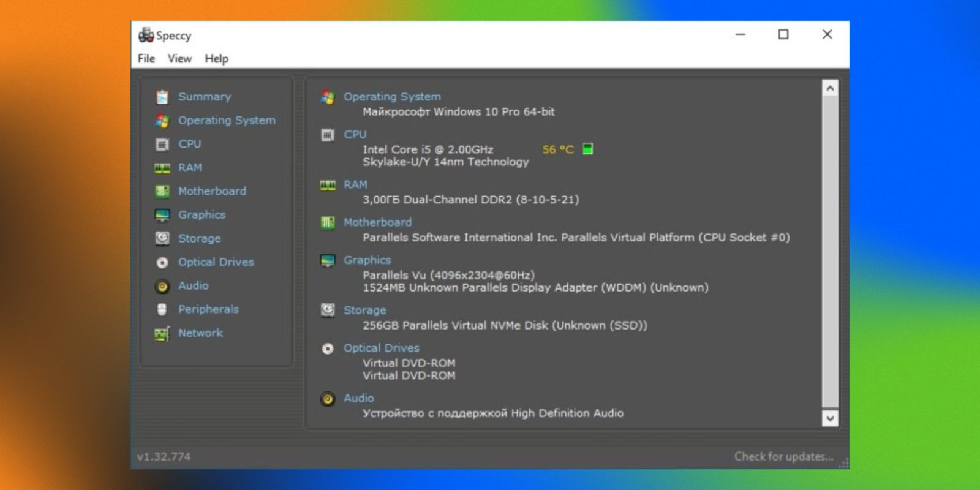Click the Storage disk icon in sidebar
980x490 pixels.
(x=162, y=238)
